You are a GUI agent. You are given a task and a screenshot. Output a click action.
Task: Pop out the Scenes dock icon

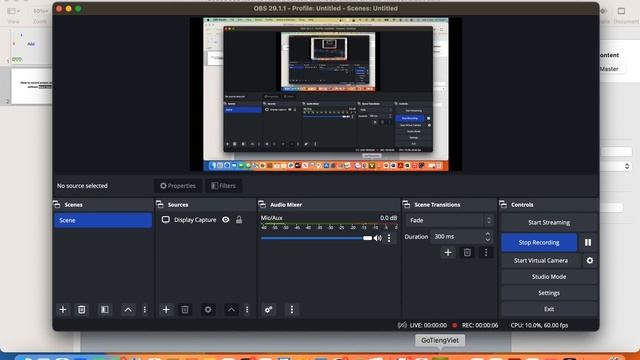pos(57,204)
